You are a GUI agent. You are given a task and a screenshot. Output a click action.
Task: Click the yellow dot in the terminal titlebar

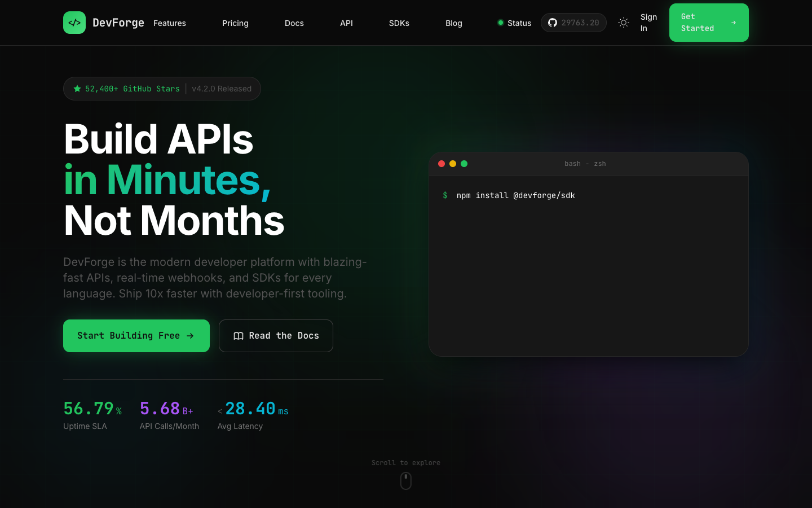click(x=453, y=164)
